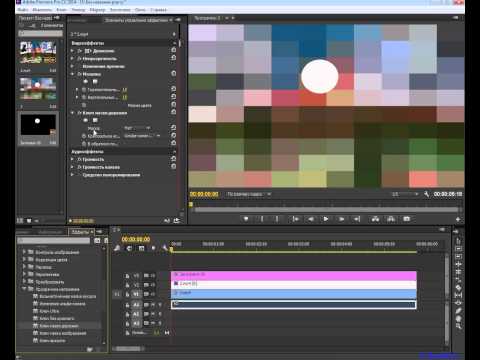This screenshot has height=360, width=480.
Task: Expand the Volume audio effect
Action: [x=72, y=159]
